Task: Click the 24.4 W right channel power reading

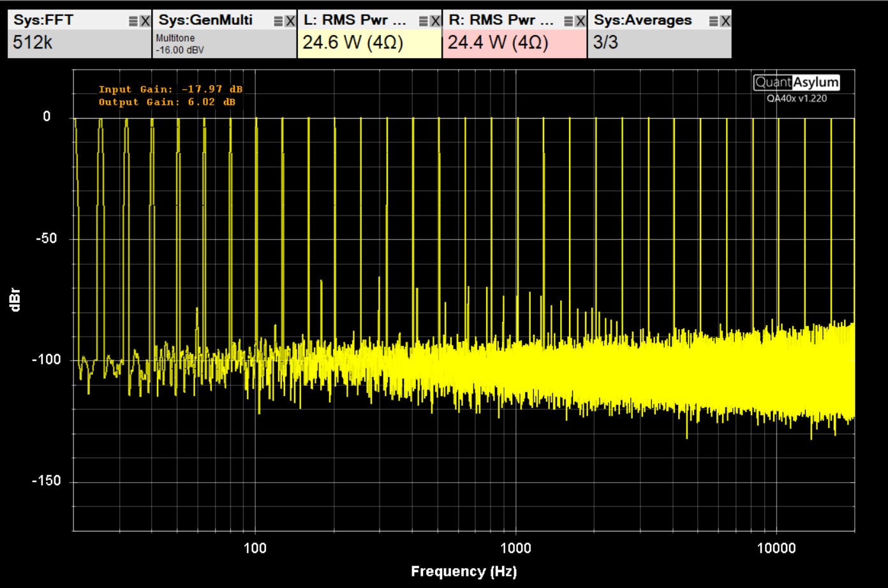Action: 498,43
